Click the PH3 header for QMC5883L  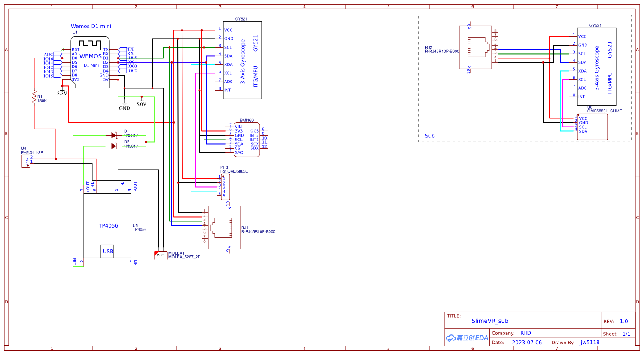tap(225, 187)
